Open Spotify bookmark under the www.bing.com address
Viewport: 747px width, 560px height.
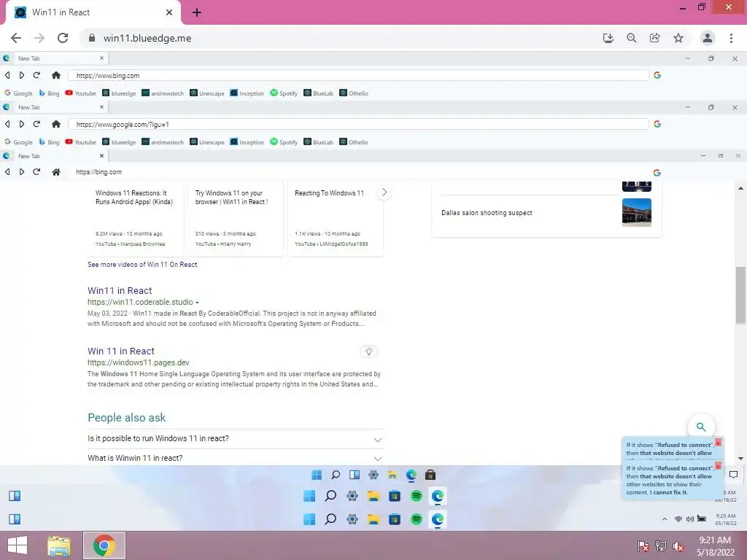click(x=284, y=93)
